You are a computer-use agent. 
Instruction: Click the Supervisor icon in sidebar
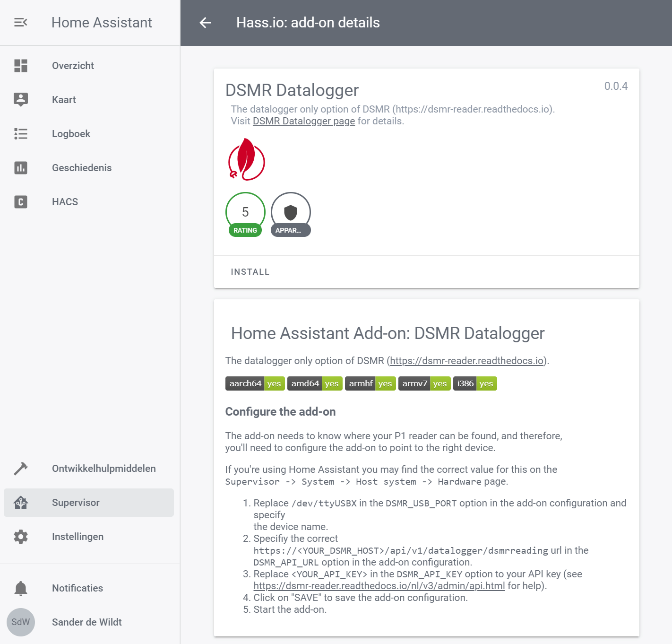21,503
